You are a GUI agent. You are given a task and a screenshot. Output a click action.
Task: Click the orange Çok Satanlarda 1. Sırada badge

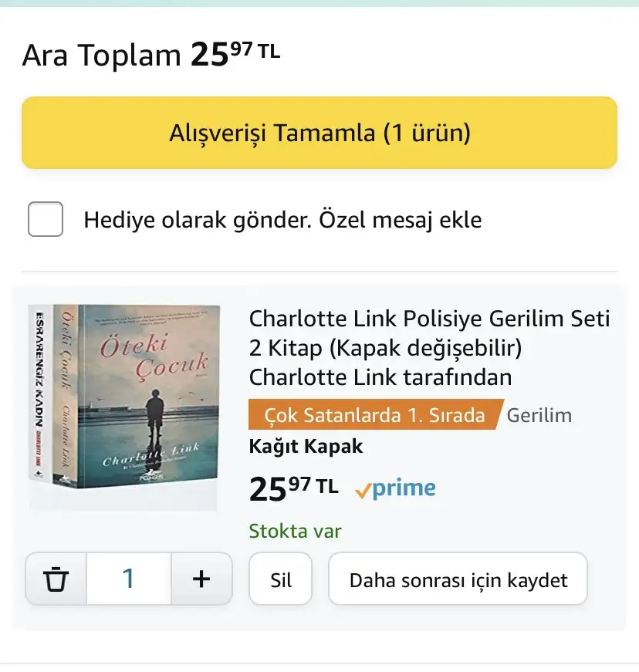(x=376, y=414)
